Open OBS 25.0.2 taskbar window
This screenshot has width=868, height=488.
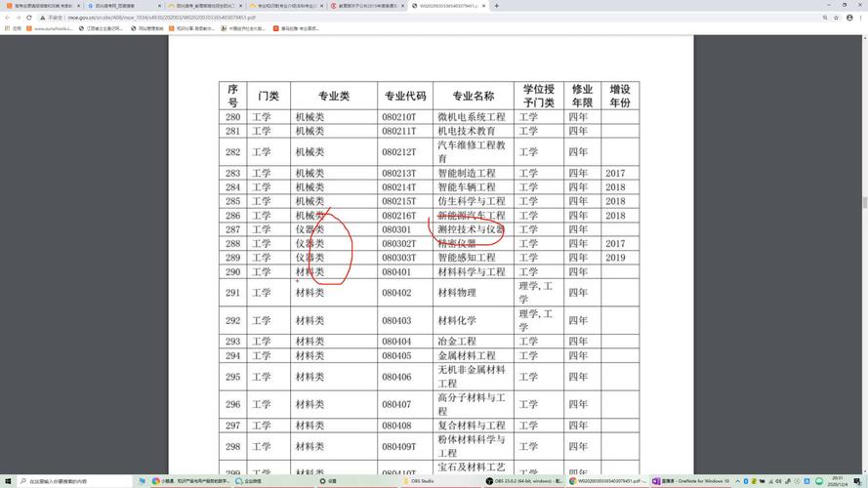point(524,481)
